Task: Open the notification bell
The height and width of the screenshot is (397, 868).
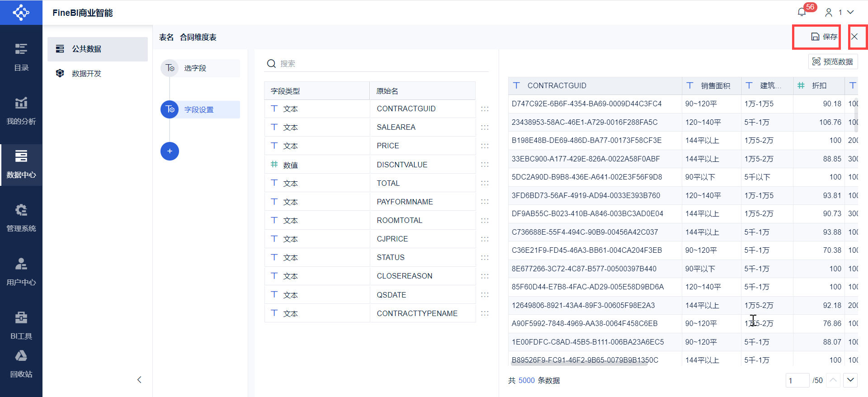Action: pyautogui.click(x=802, y=12)
